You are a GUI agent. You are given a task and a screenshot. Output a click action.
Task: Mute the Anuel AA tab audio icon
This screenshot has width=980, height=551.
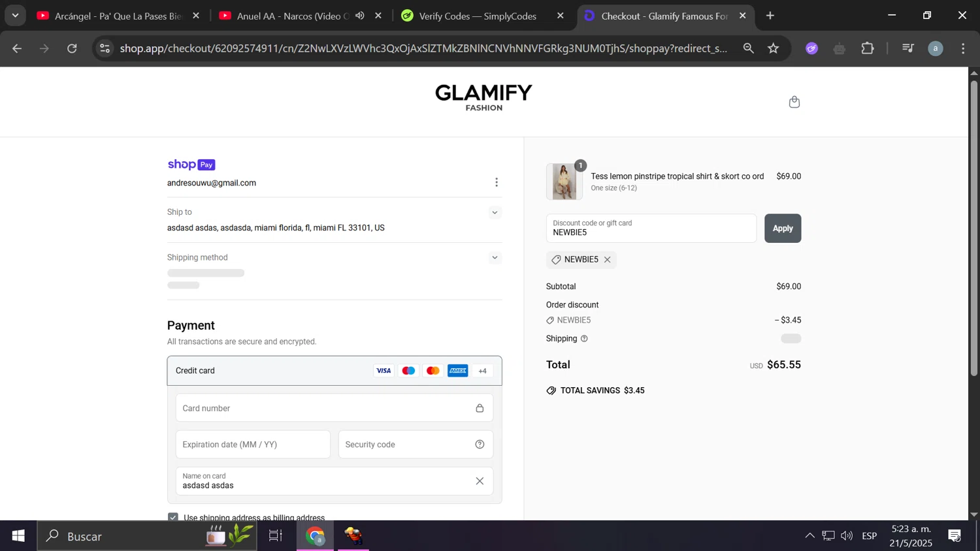click(360, 16)
